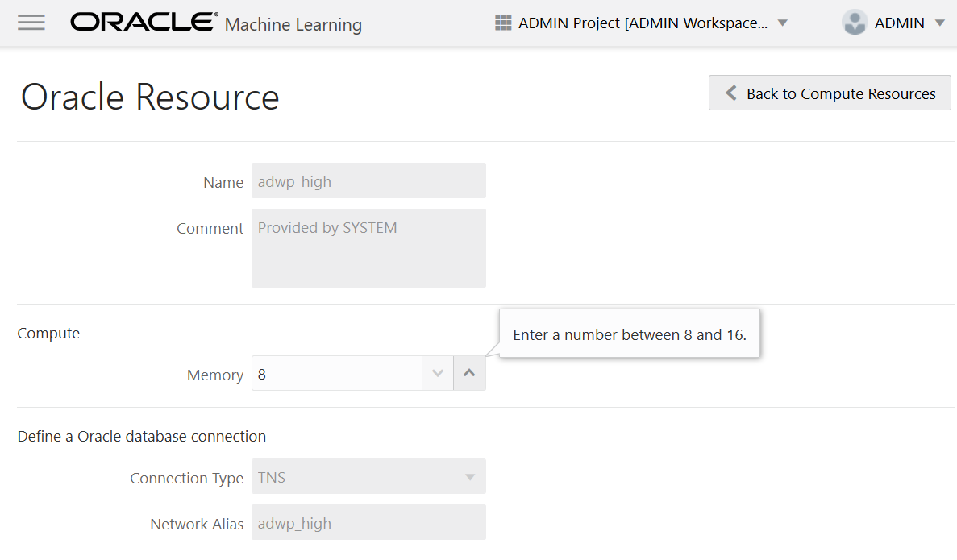This screenshot has height=560, width=957.
Task: Open the hamburger navigation menu
Action: pos(31,23)
